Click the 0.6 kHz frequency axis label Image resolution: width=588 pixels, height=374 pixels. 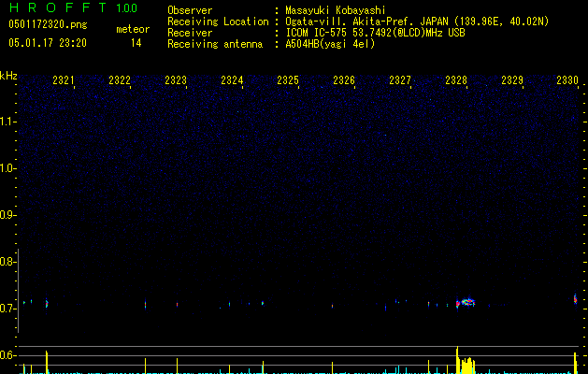click(x=7, y=355)
